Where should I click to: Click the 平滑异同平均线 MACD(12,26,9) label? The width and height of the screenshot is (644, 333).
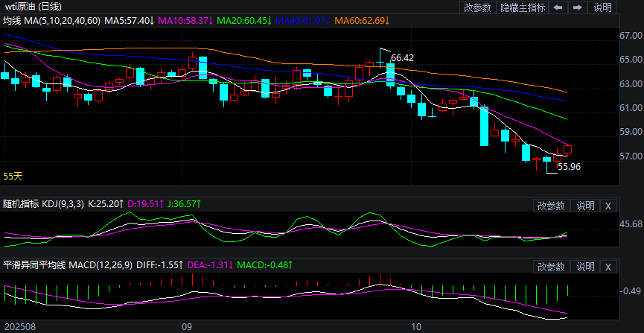click(x=67, y=264)
